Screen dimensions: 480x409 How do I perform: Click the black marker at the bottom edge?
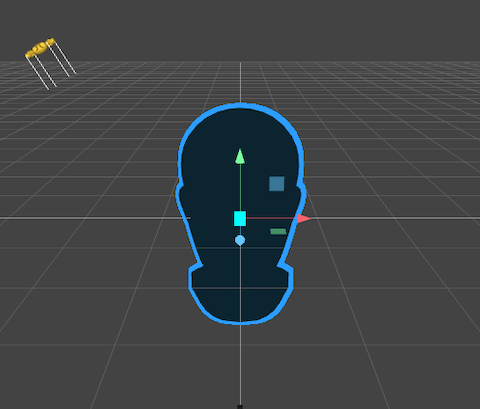pos(240,407)
